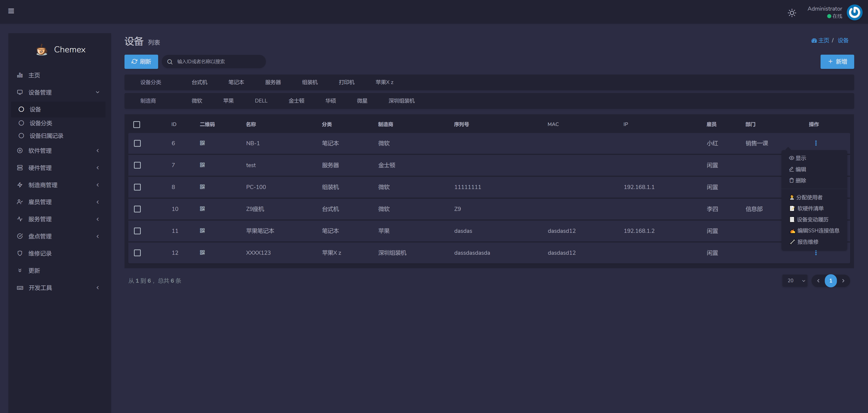Click the 刷新 refresh button
Viewport: 868px width, 413px height.
coord(141,62)
